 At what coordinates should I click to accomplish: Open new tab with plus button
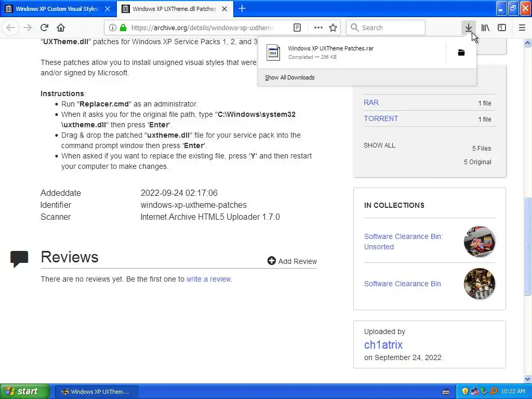[x=242, y=8]
